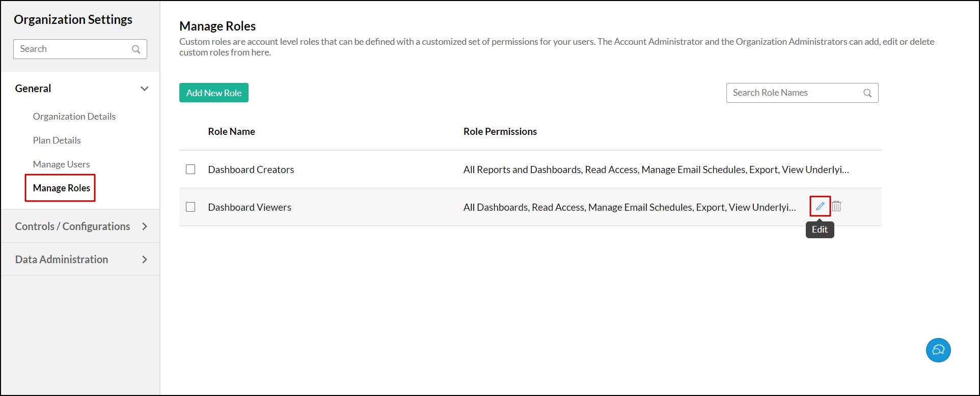Click the magnifier icon in Search Role Names
Image resolution: width=980 pixels, height=396 pixels.
coord(867,93)
